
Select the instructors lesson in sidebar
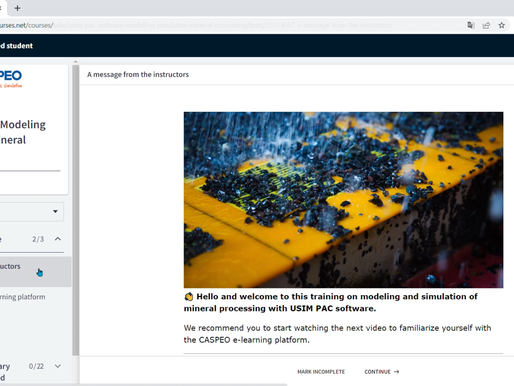tap(35, 271)
